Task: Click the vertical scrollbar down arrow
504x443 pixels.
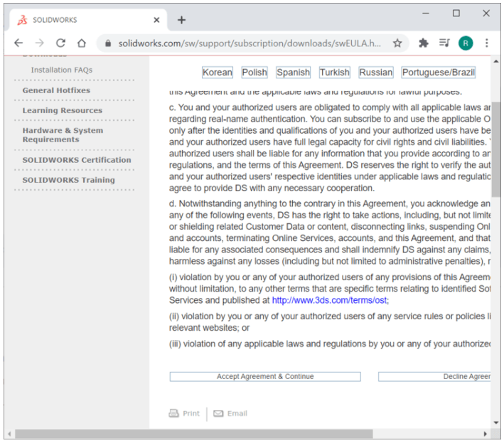Action: (496, 423)
